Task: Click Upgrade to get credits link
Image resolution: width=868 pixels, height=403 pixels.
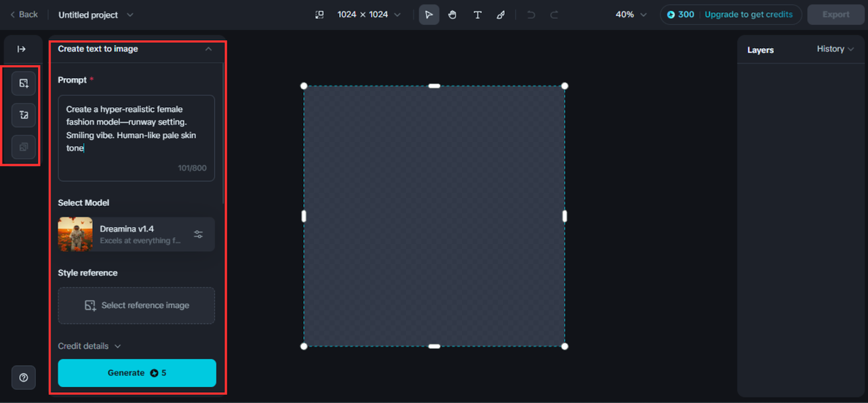Action: (749, 14)
